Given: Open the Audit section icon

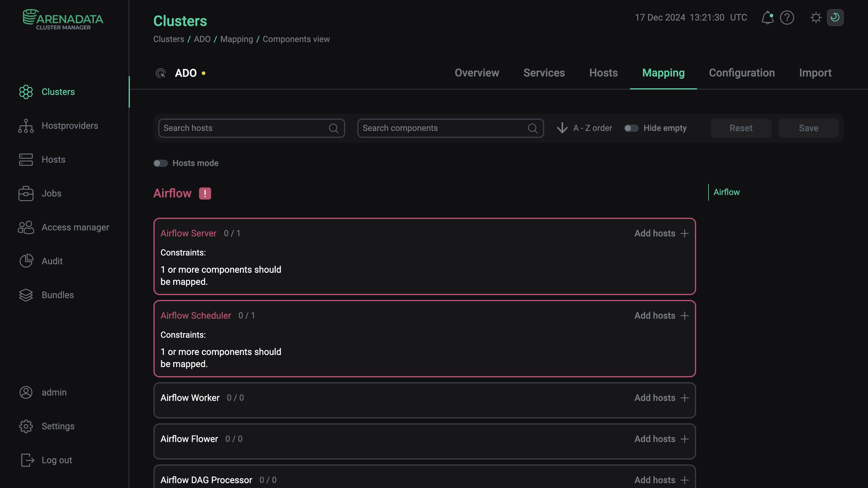Looking at the screenshot, I should click(26, 261).
